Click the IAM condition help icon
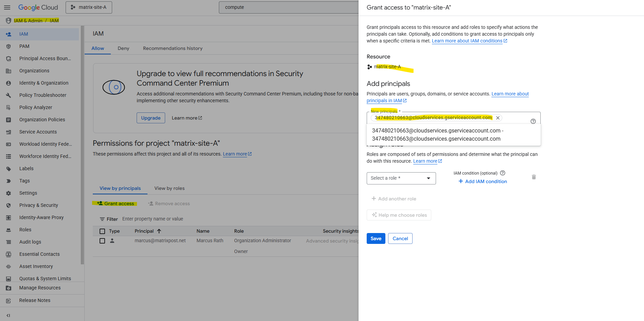 click(x=503, y=173)
